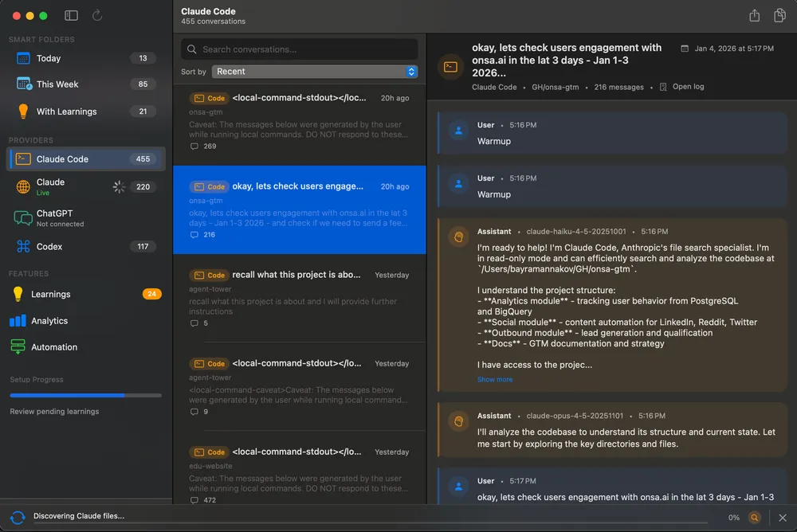Open the Automation feature
The image size is (797, 532).
[85, 347]
